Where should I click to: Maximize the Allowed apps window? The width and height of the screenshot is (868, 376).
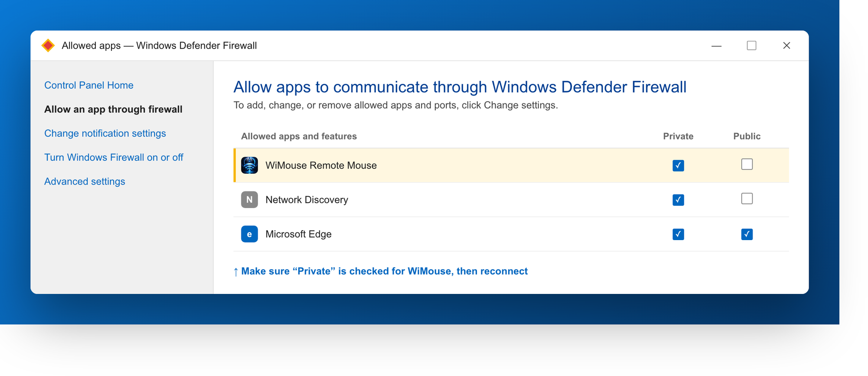[x=752, y=46]
